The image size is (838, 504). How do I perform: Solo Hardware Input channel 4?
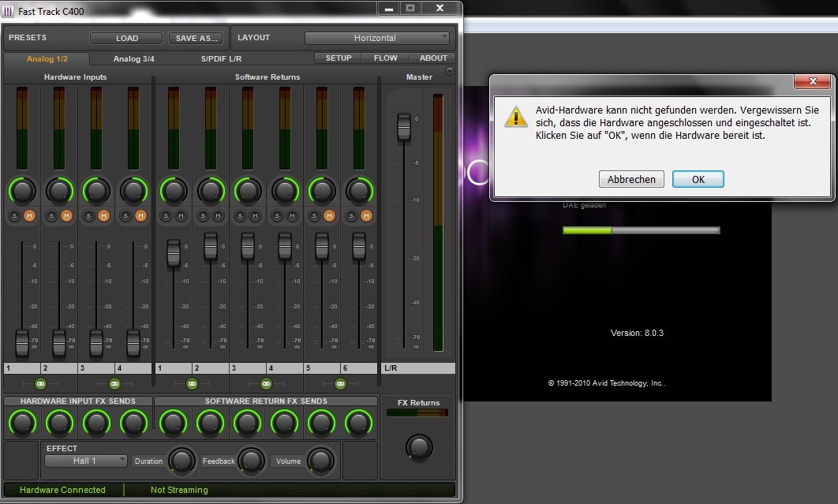[x=125, y=215]
